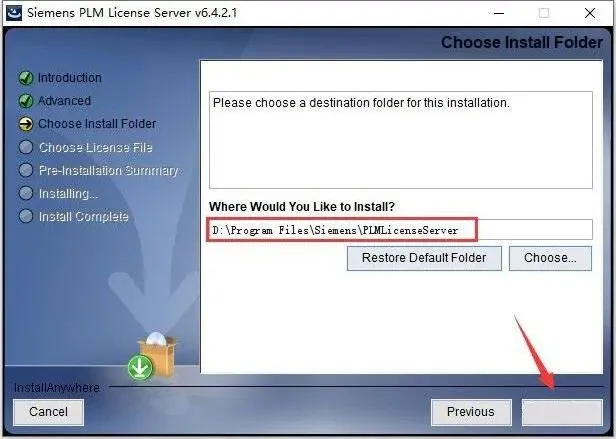The image size is (616, 439).
Task: Click the gray circle beside Pre-Installation Summary
Action: click(26, 170)
